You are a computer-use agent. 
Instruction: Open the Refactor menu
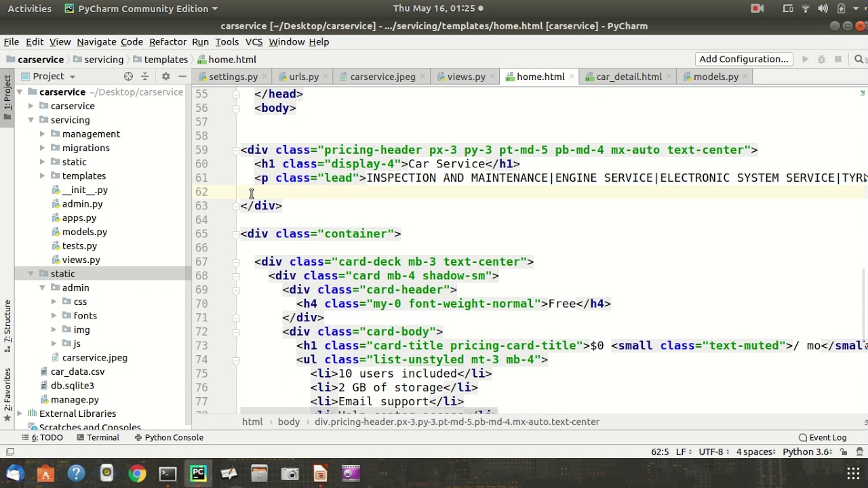[167, 42]
